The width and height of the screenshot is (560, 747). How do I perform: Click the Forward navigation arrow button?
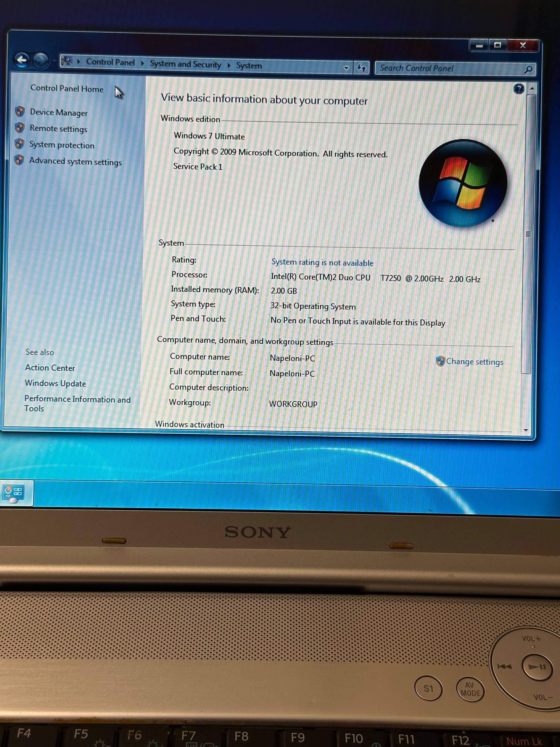click(41, 61)
